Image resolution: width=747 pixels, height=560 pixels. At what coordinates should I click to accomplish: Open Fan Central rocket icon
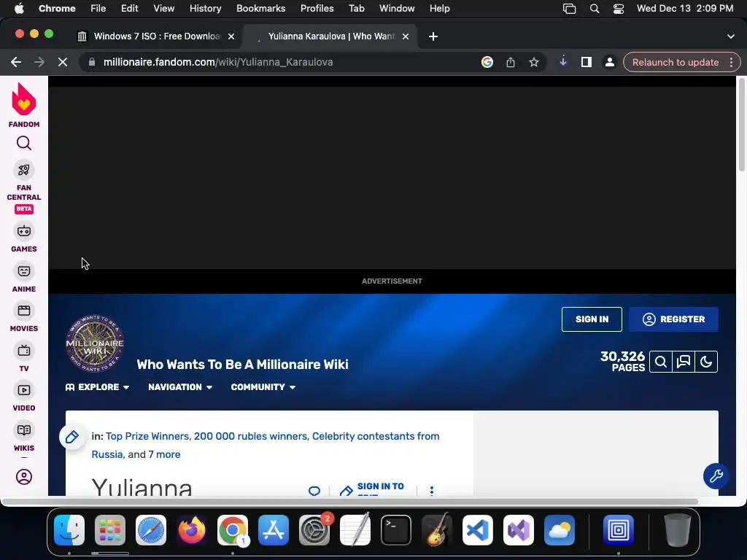pos(24,170)
